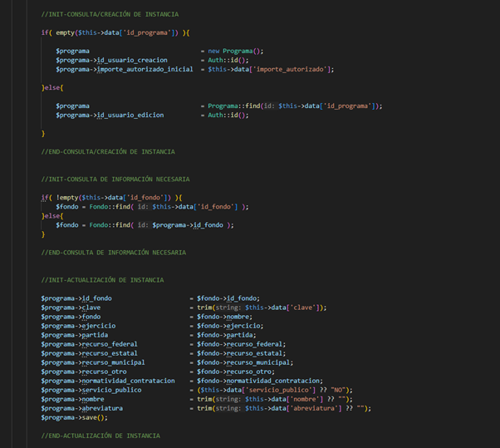Click the trim call containing 'clave'
This screenshot has width=500, height=448.
262,308
